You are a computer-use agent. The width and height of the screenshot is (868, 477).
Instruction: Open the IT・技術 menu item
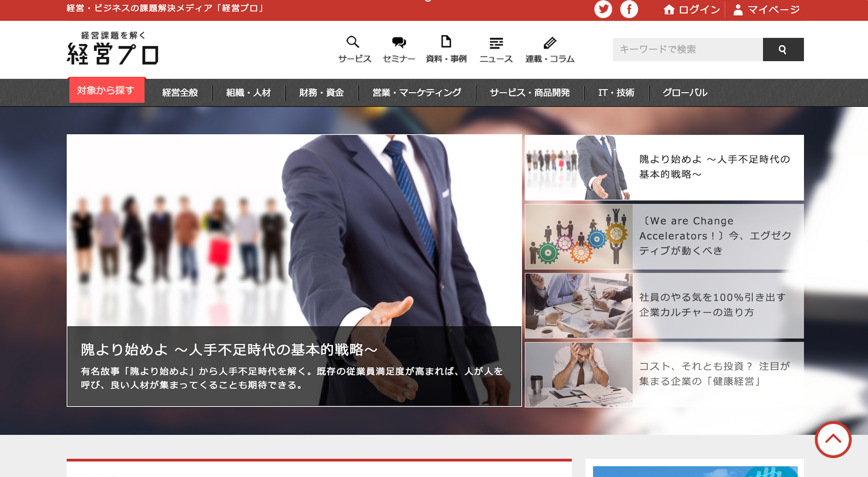click(616, 93)
